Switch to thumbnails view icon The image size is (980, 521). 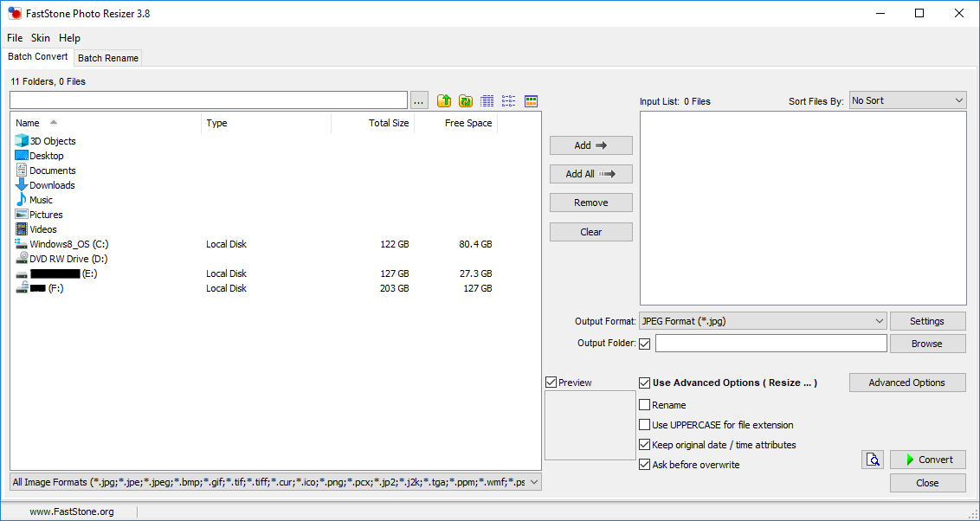click(532, 101)
